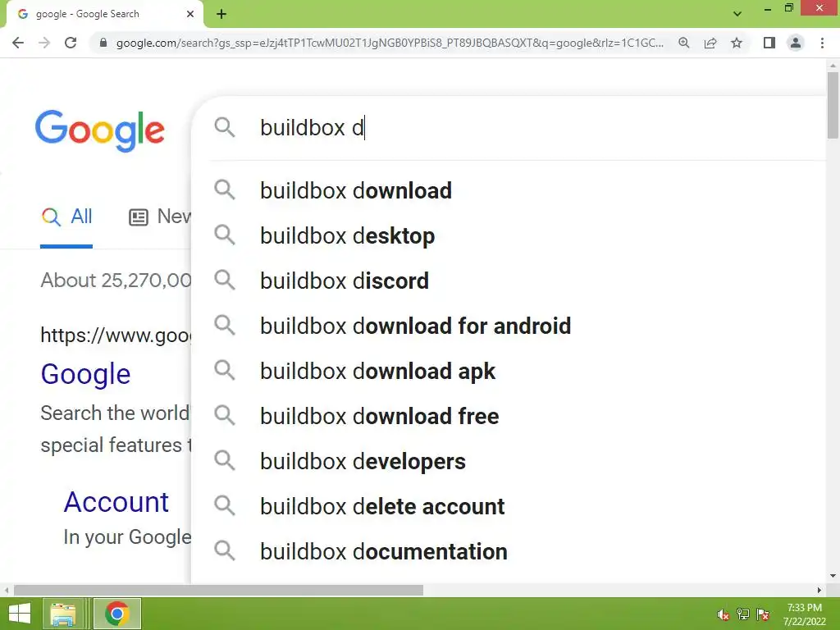The height and width of the screenshot is (630, 840).
Task: Click the Google logo
Action: pos(99,130)
